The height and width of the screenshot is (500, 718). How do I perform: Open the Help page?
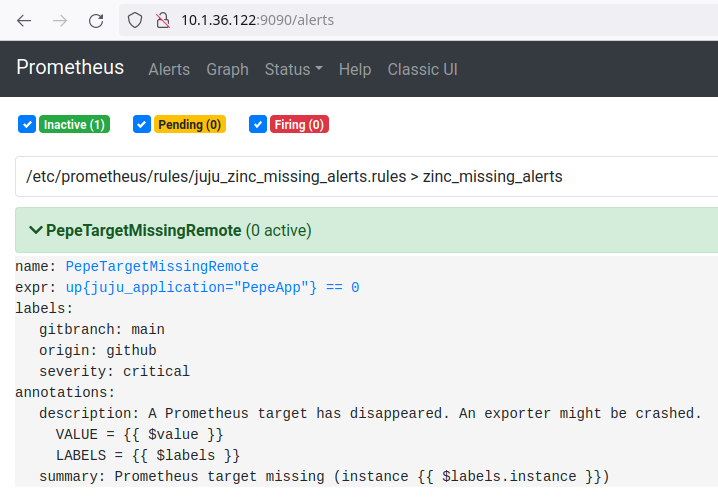354,69
